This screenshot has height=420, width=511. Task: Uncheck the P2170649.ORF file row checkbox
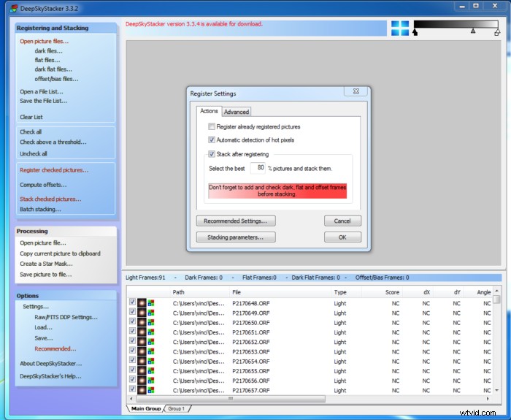[x=132, y=313]
